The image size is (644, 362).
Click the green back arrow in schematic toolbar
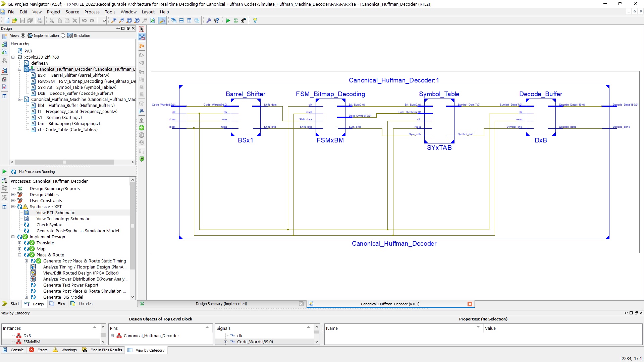[x=142, y=128]
